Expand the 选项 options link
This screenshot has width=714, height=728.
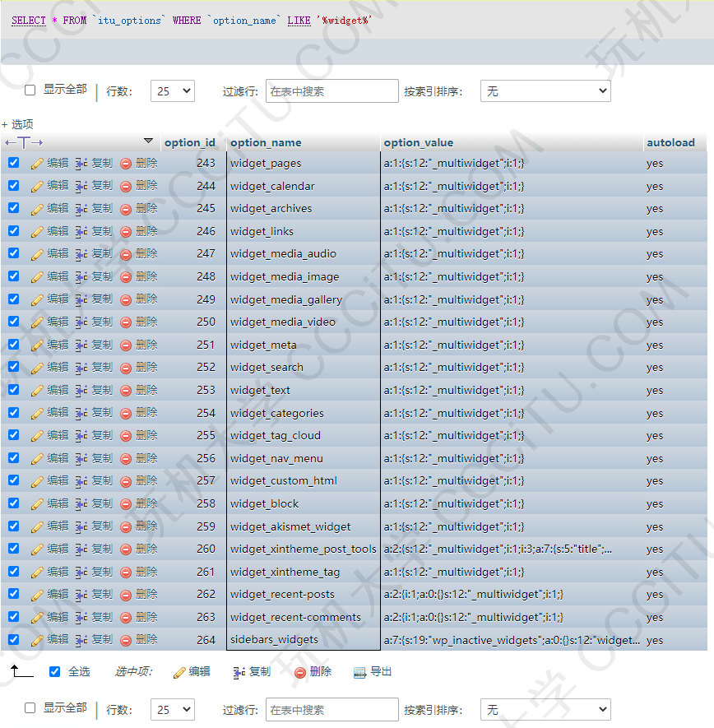click(x=18, y=124)
